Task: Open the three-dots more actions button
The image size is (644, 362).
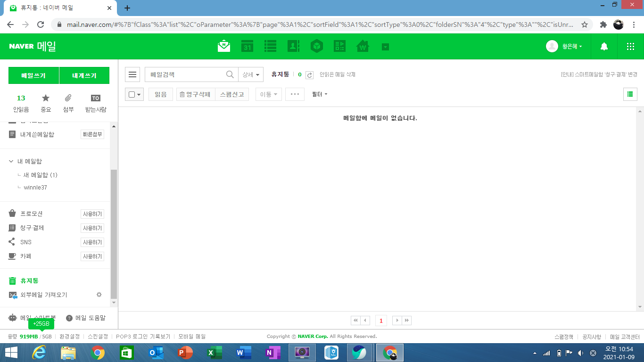Action: point(295,94)
